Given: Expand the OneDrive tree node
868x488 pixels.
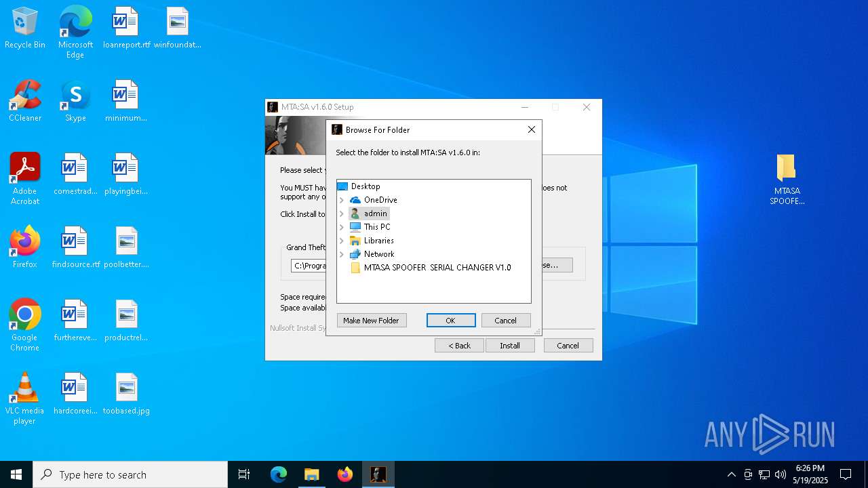Looking at the screenshot, I should click(x=342, y=200).
